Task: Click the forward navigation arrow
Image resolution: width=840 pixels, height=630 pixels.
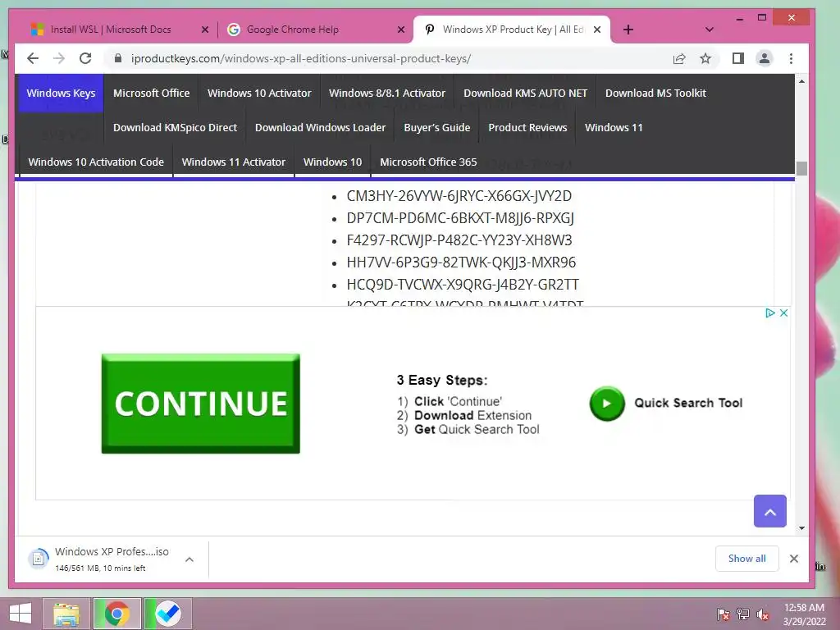Action: (x=59, y=58)
